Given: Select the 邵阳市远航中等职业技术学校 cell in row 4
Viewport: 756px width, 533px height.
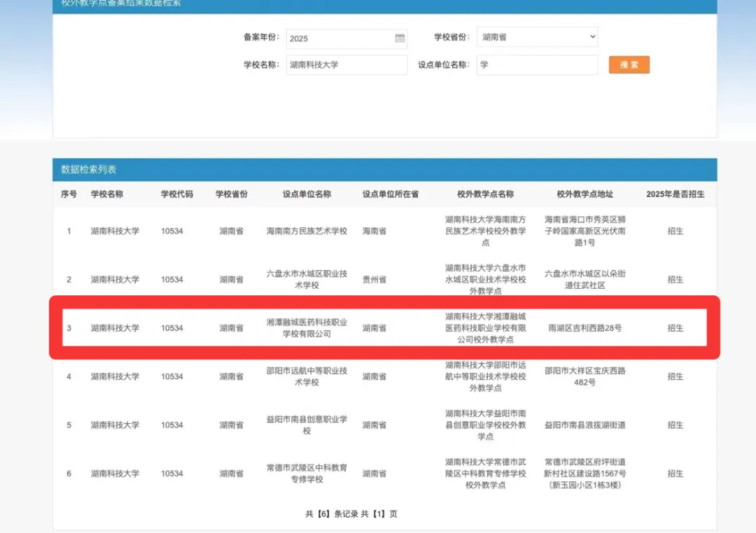Looking at the screenshot, I should (x=307, y=376).
